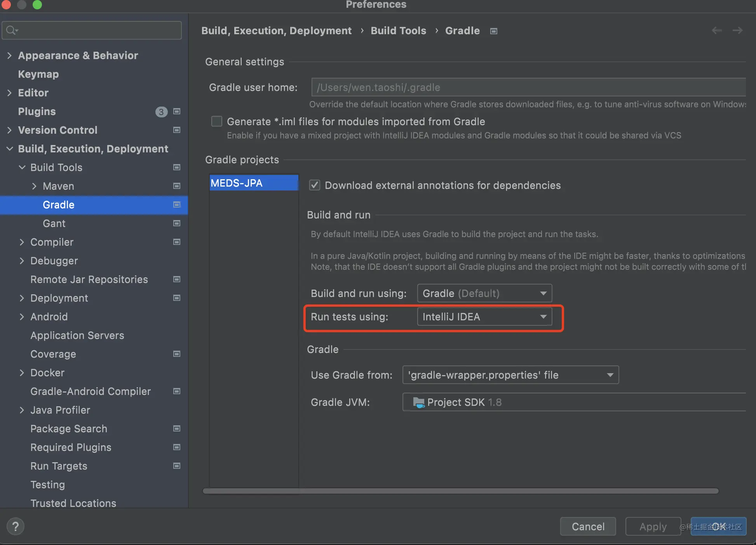Image resolution: width=756 pixels, height=545 pixels.
Task: Go forward with the right arrow
Action: pyautogui.click(x=737, y=30)
